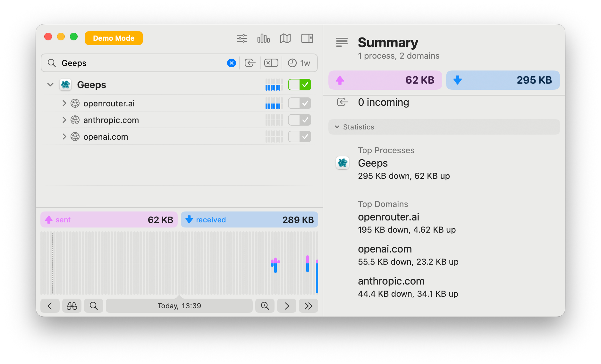This screenshot has width=601, height=364.
Task: Toggle the sidebar inspector panel icon
Action: (307, 38)
